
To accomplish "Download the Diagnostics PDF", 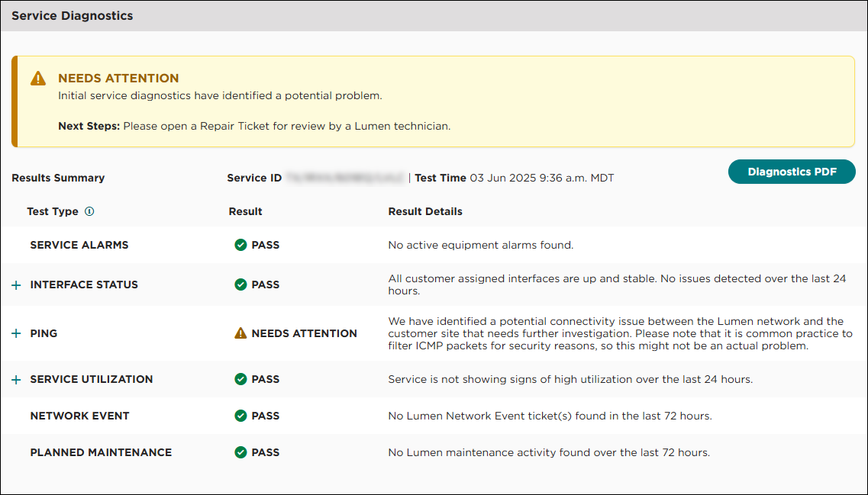I will tap(792, 172).
